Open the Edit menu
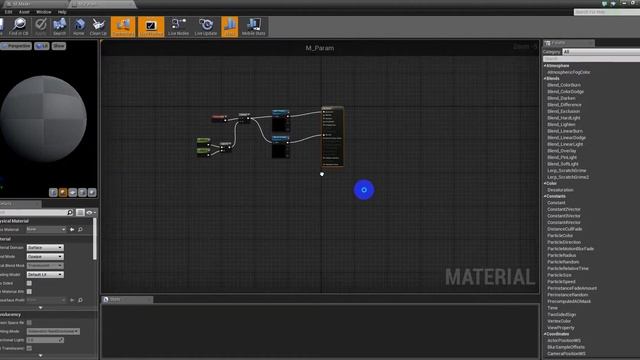The width and height of the screenshot is (640, 360). [x=9, y=12]
